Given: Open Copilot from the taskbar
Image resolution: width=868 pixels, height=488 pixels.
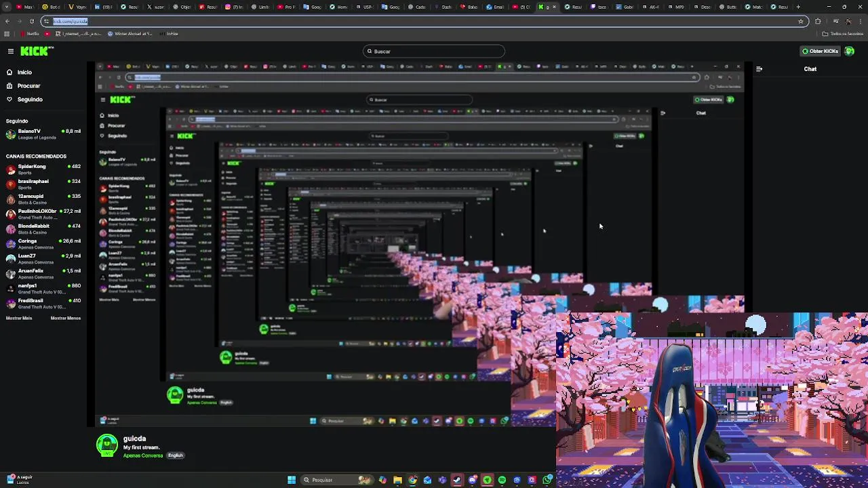Looking at the screenshot, I should (382, 480).
